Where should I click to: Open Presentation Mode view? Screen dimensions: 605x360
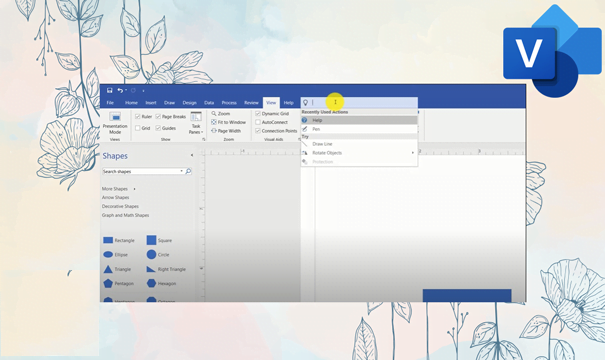click(115, 123)
